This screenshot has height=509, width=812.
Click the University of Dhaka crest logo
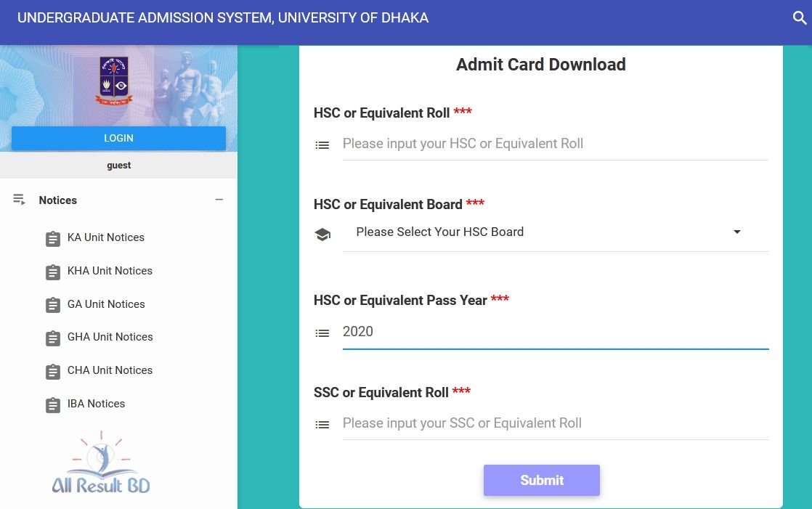[x=114, y=81]
